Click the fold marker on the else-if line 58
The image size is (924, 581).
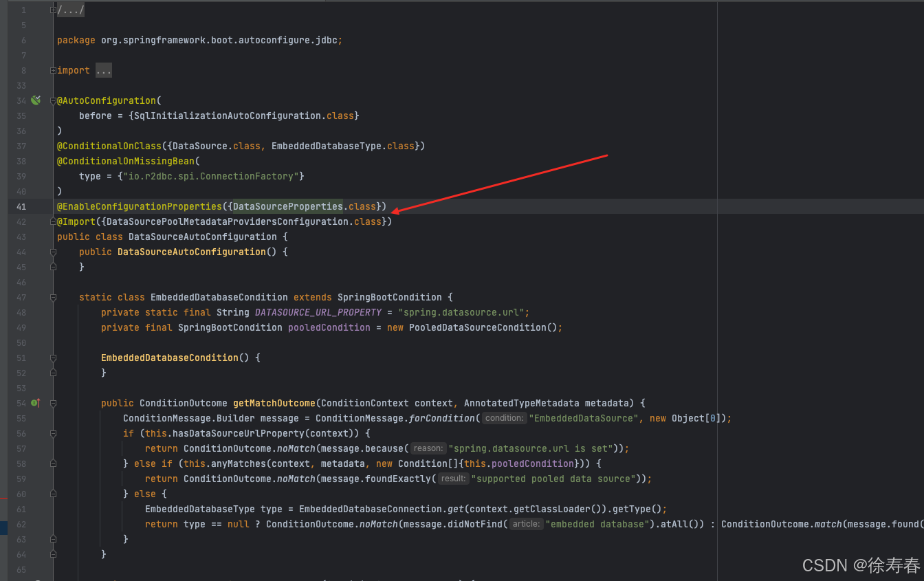click(54, 463)
